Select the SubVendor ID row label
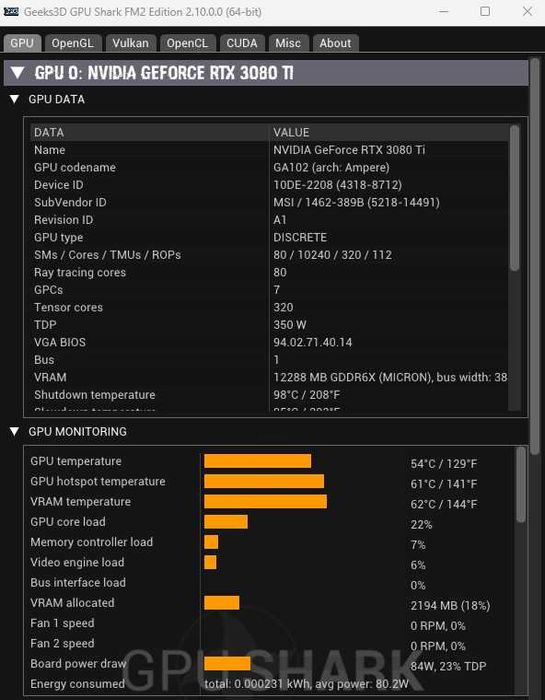This screenshot has height=700, width=545. click(70, 202)
